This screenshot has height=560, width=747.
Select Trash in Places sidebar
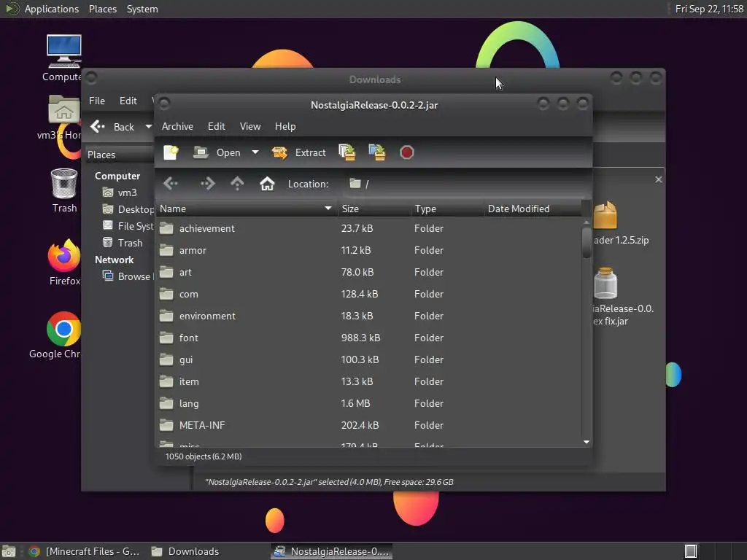coord(123,244)
